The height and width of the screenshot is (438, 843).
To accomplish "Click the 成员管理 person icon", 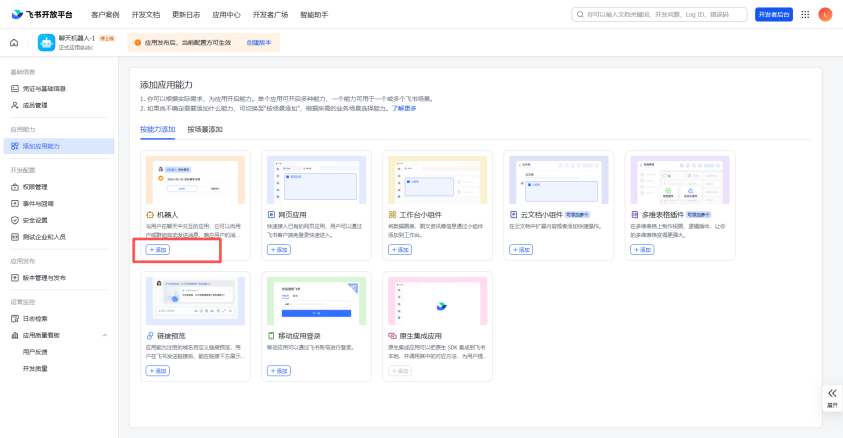I will coord(15,105).
